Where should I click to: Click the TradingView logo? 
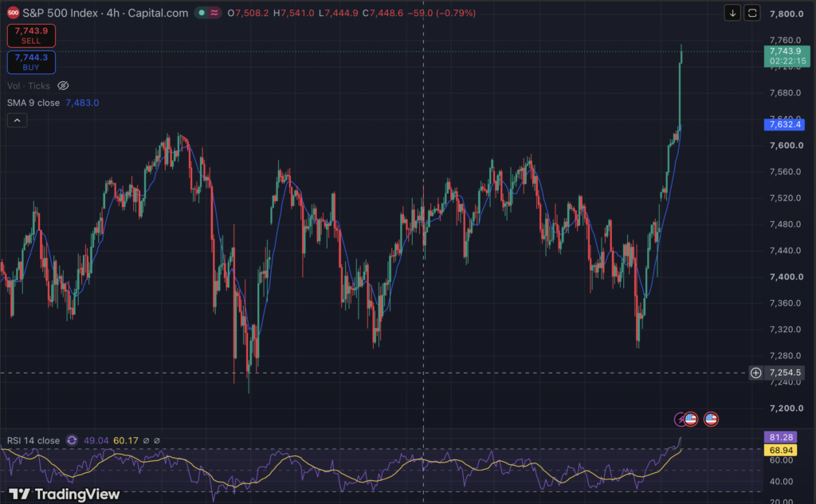pos(64,494)
